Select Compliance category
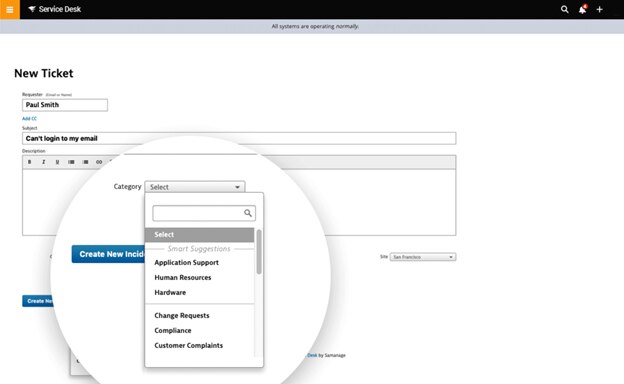The image size is (624, 384). (x=173, y=331)
